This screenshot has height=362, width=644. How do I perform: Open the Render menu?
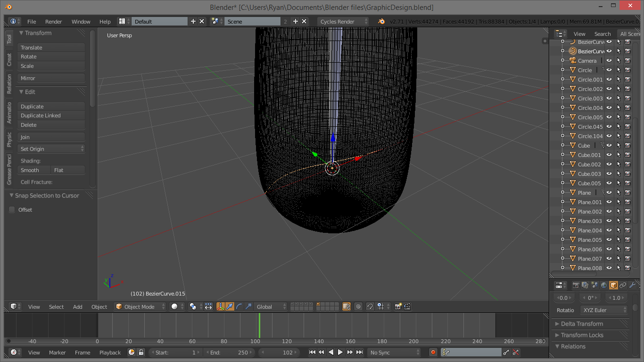tap(54, 22)
